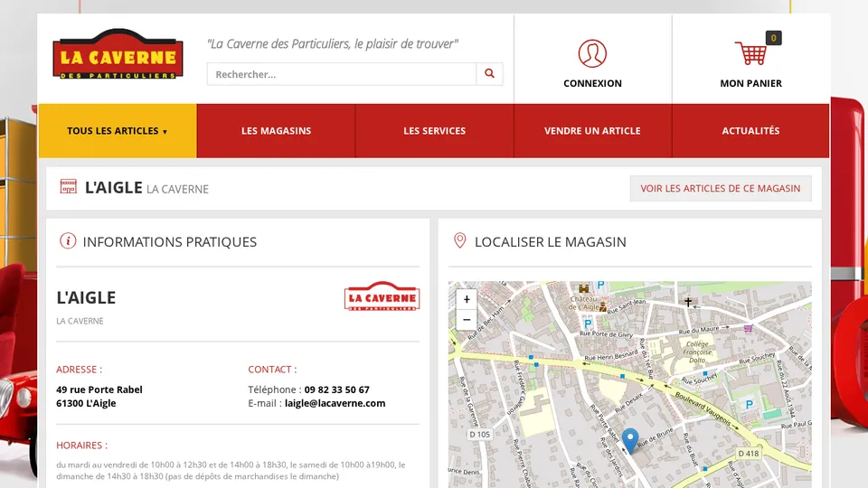868x488 pixels.
Task: Expand the Tous les Articles dropdown menu
Action: tap(118, 131)
